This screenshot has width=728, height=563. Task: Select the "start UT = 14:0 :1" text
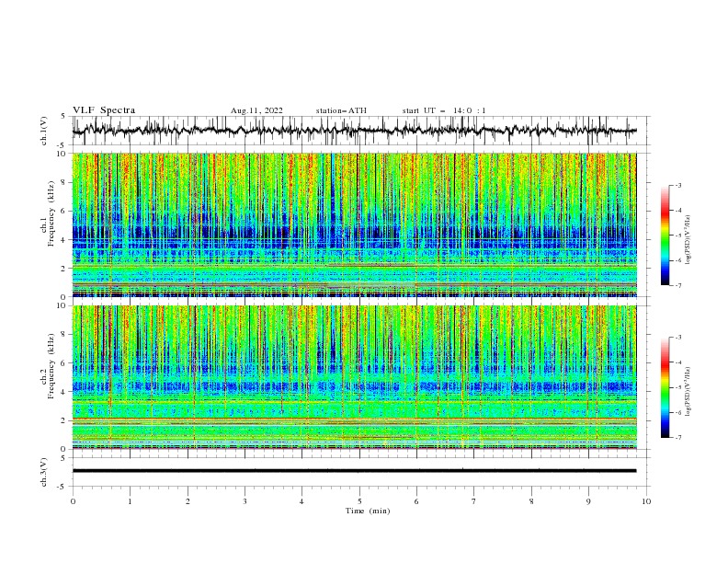pos(444,110)
